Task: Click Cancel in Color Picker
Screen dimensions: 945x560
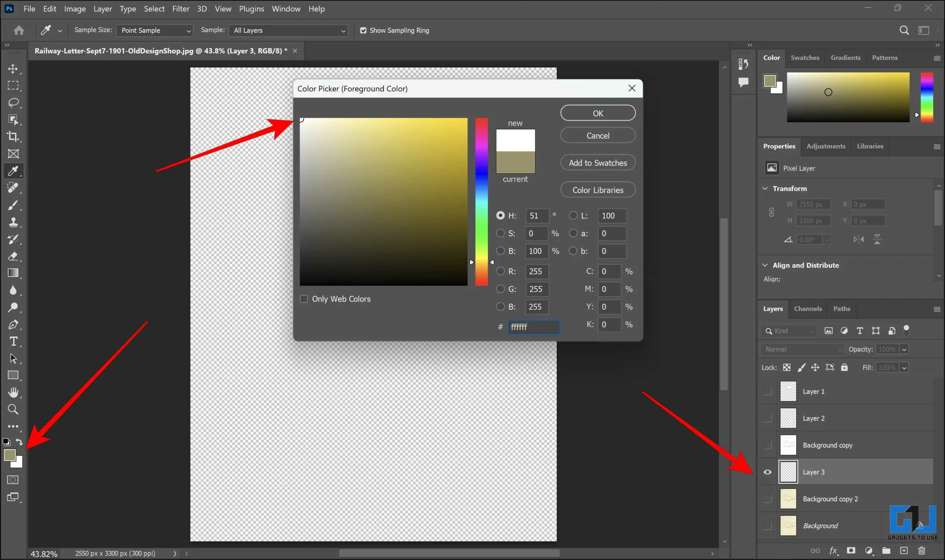Action: 598,135
